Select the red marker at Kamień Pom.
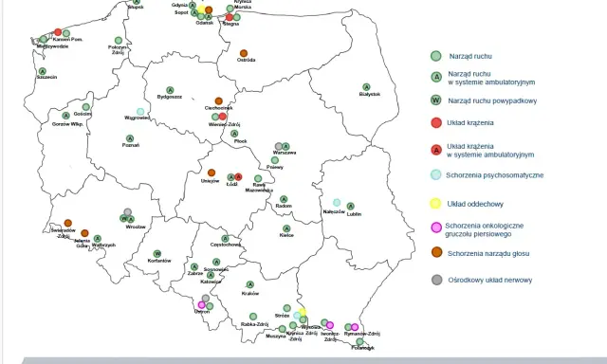The height and width of the screenshot is (364, 607). coord(58,32)
